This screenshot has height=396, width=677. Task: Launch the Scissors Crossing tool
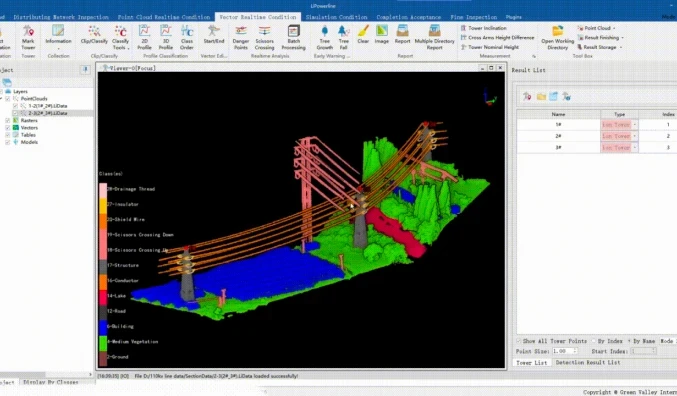264,37
